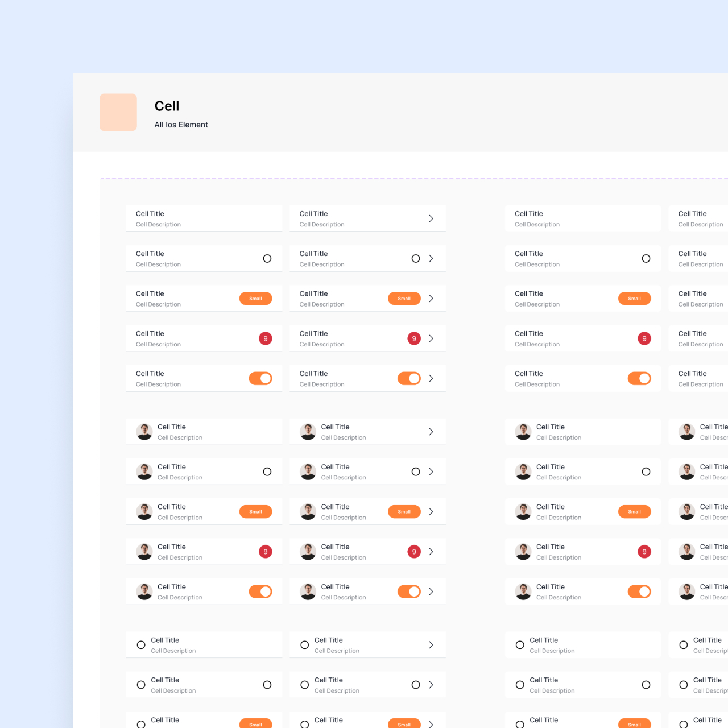The height and width of the screenshot is (728, 728).
Task: Expand the chevron next to the Small badge in the second column's avatar-less cell
Action: 431,299
